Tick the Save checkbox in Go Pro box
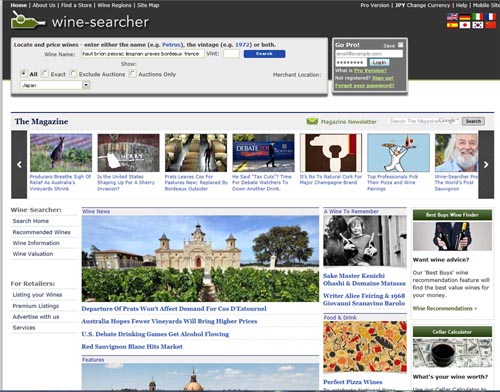 tap(400, 45)
